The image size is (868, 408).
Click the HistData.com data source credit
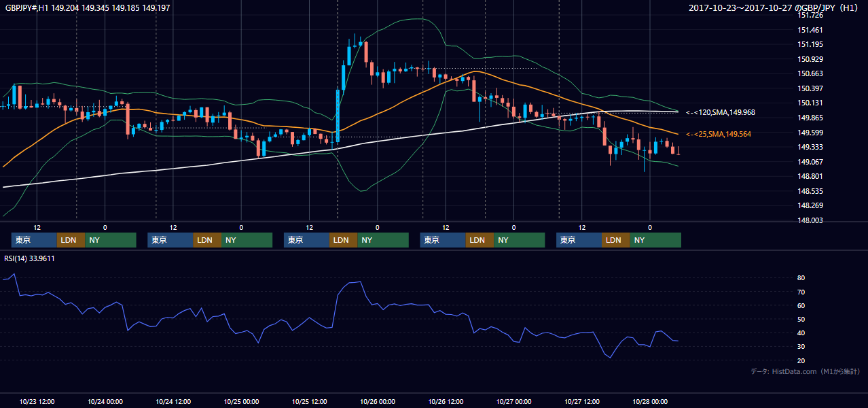click(805, 371)
